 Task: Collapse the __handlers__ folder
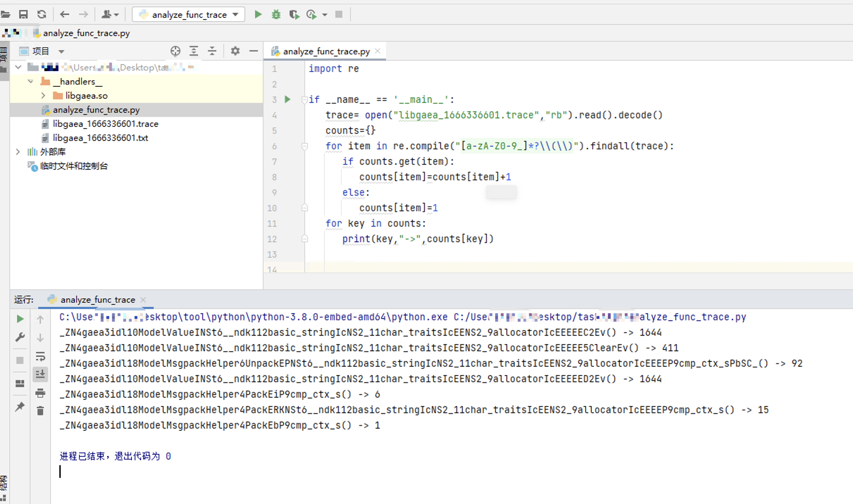pyautogui.click(x=31, y=81)
